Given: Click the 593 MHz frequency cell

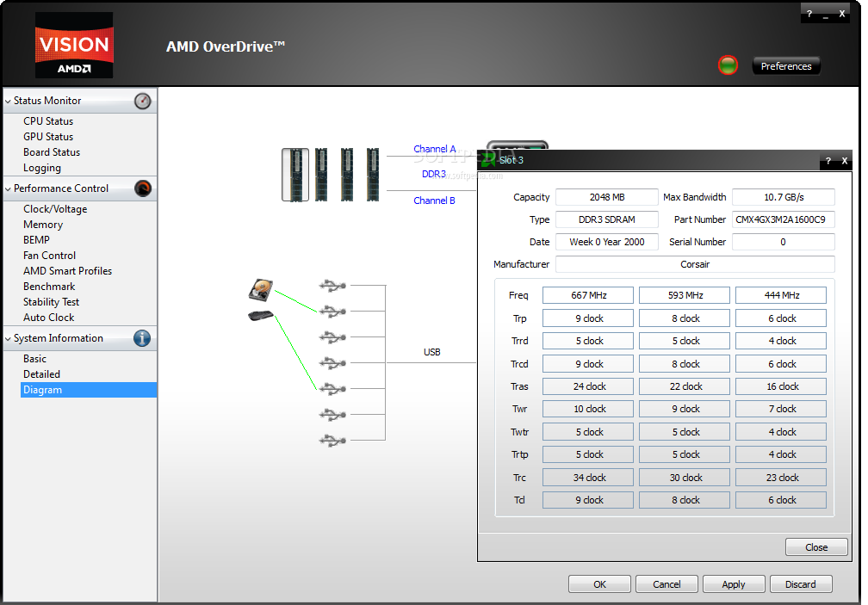Looking at the screenshot, I should 685,295.
